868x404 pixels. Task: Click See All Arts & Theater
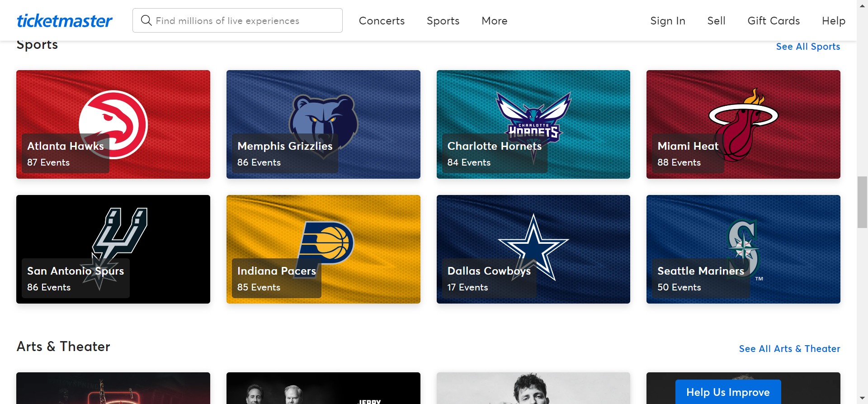tap(789, 349)
